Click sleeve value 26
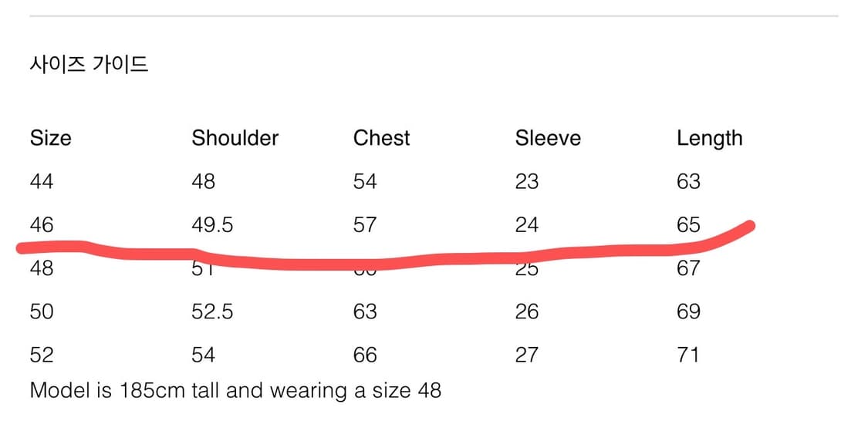This screenshot has width=868, height=431. (526, 311)
